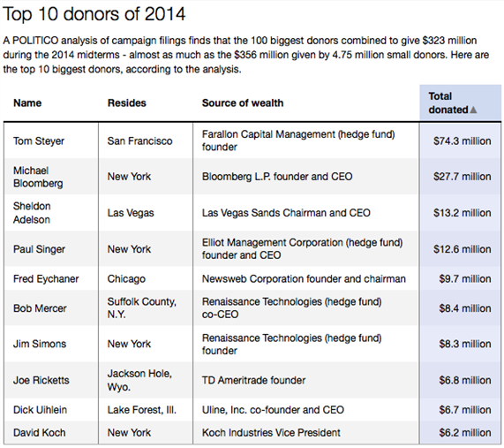Select the $6.2 million donation cell
This screenshot has width=504, height=448.
click(460, 433)
